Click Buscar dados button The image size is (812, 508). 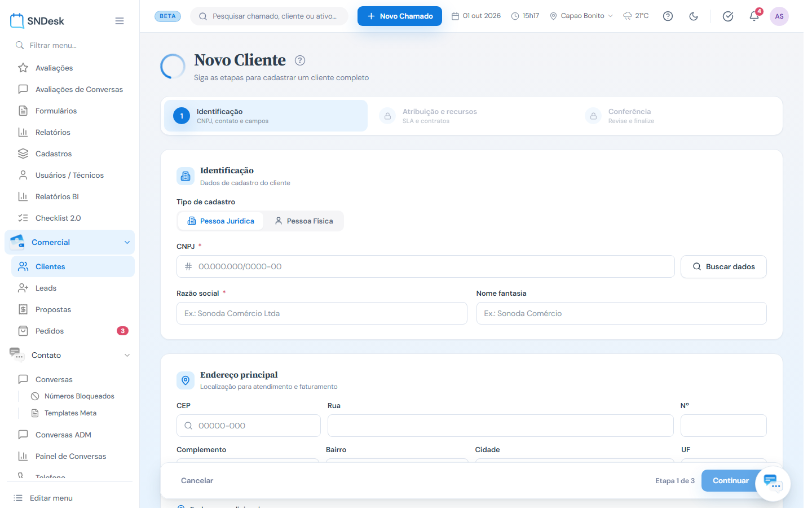[723, 266]
